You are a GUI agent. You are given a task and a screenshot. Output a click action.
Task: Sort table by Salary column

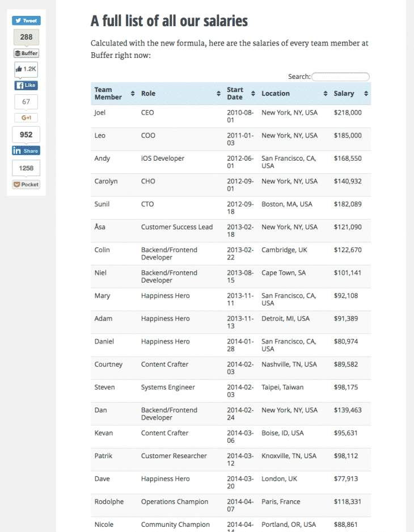(350, 94)
